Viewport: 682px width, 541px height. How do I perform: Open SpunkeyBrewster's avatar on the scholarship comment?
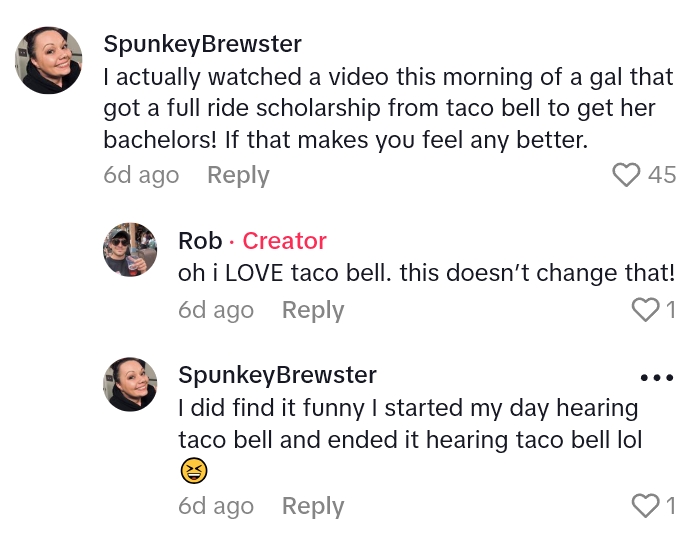(x=49, y=60)
